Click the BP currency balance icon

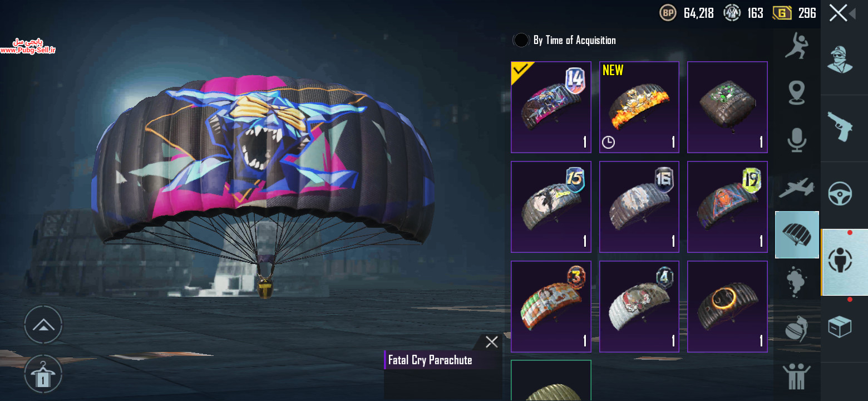coord(668,13)
